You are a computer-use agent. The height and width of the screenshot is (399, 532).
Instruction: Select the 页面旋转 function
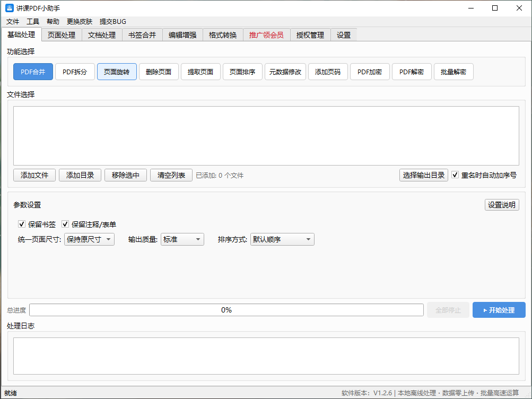[117, 72]
